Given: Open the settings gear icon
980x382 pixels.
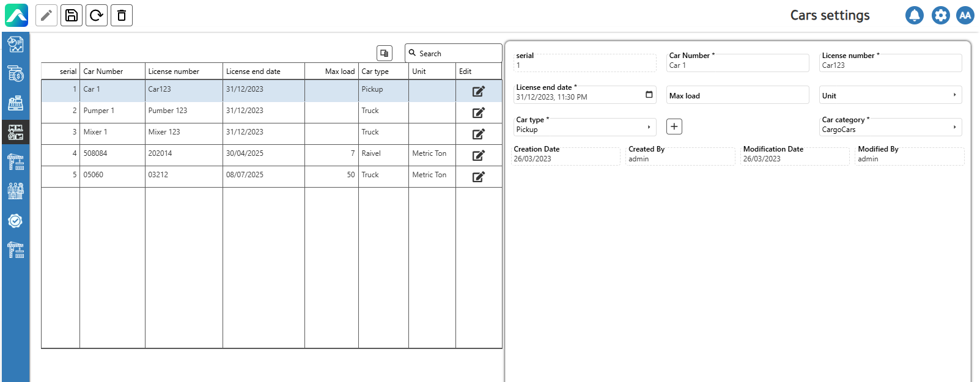Looking at the screenshot, I should (x=940, y=15).
